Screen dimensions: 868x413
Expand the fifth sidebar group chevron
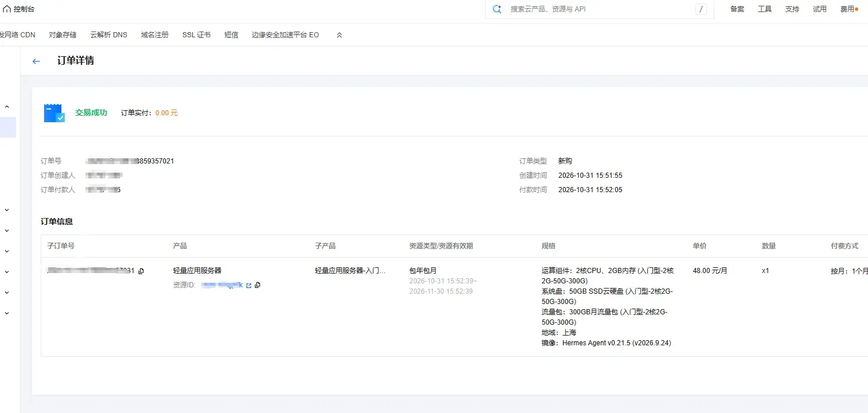(7, 272)
